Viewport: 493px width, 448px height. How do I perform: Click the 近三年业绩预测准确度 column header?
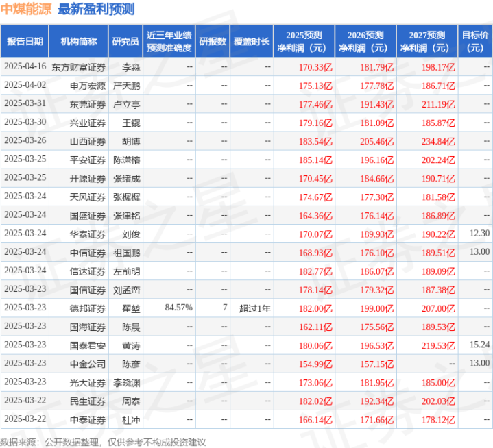click(x=169, y=42)
